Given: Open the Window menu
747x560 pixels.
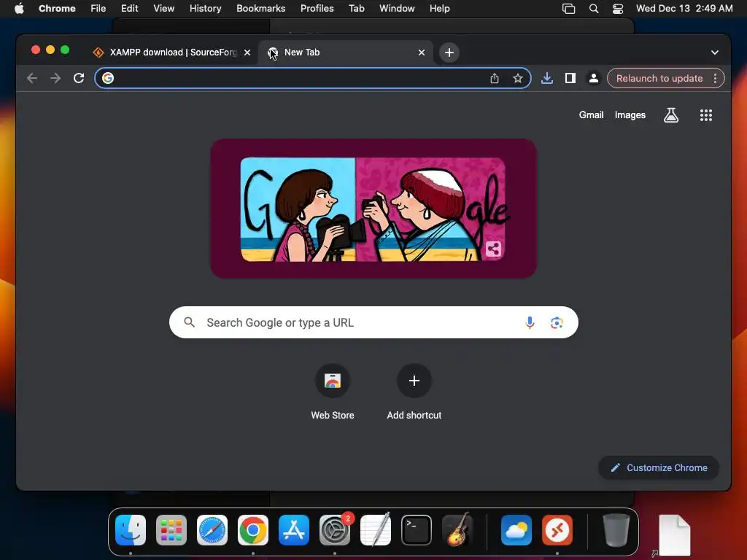Looking at the screenshot, I should [x=397, y=8].
